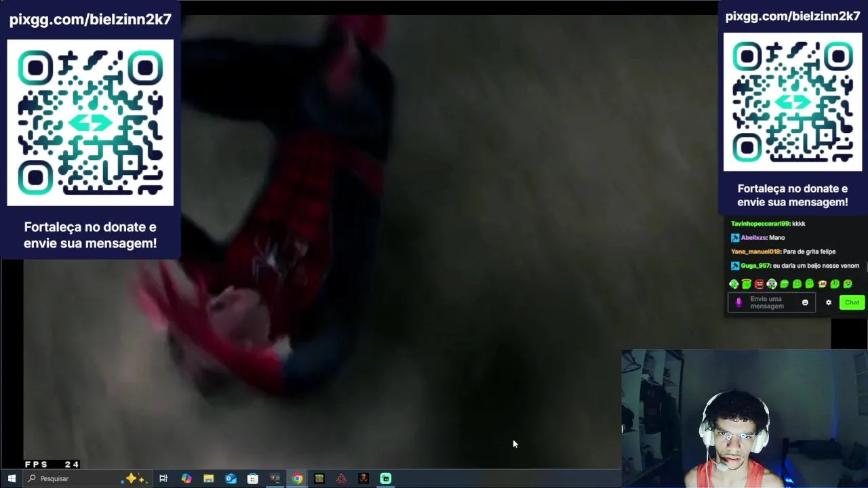The width and height of the screenshot is (868, 488).
Task: Click moderator badge next to Abellxzs
Action: tap(735, 238)
